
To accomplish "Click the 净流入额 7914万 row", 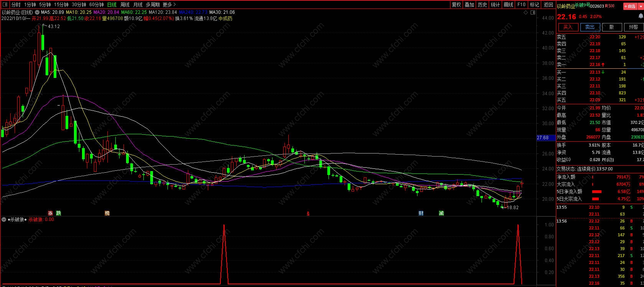I will (600, 177).
